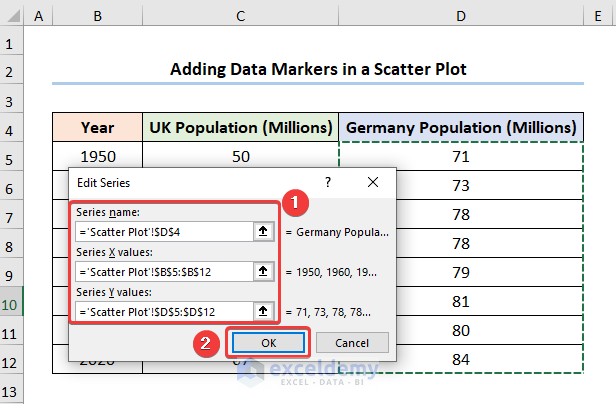Click the range selector icon for Series X values
Viewport: 616px width, 404px height.
[264, 271]
